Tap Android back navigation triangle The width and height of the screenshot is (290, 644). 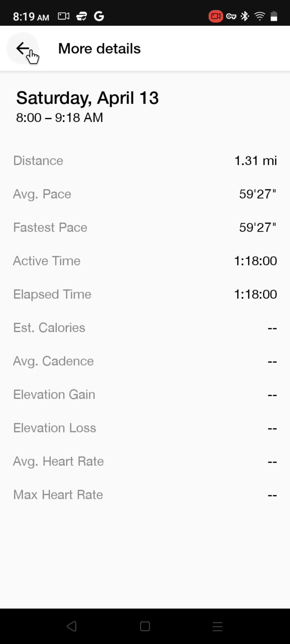(72, 626)
